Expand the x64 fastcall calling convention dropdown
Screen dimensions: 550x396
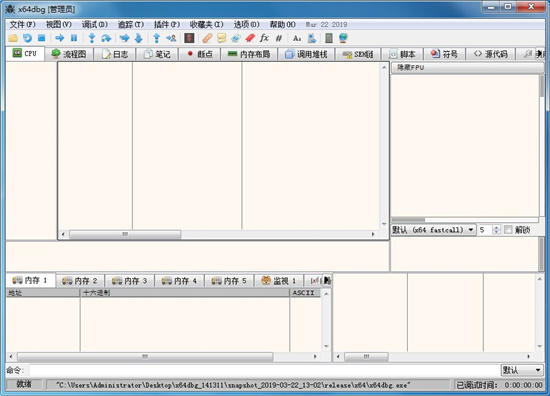(433, 230)
